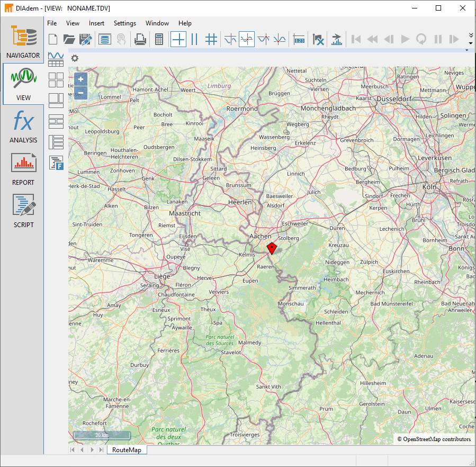Select the four-area grid layout
Viewport: 476px width, 467px height.
(x=56, y=80)
